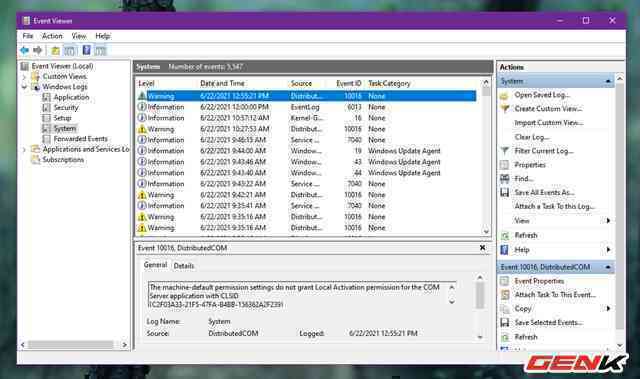
Task: Click Refresh in the System actions section
Action: tap(526, 235)
